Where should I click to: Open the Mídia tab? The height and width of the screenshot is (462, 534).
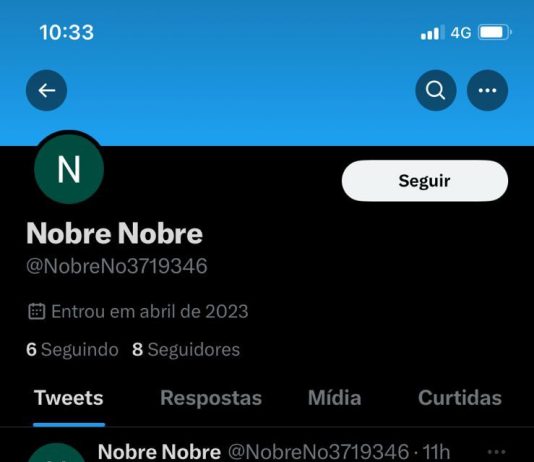click(x=334, y=398)
